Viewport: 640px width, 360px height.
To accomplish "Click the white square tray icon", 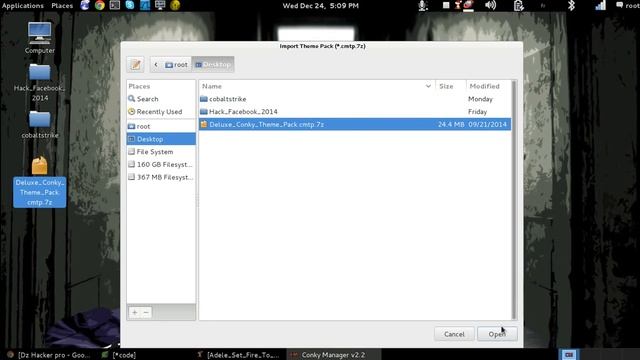I will [446, 5].
